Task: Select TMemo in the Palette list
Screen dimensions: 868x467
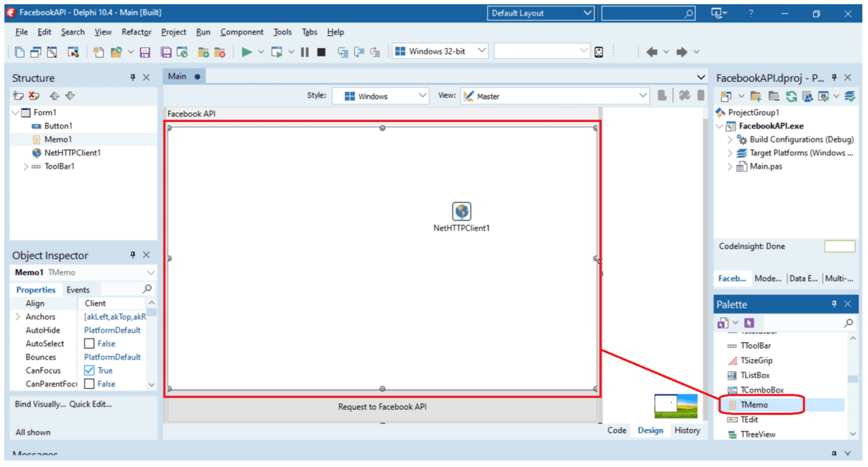Action: [x=754, y=405]
